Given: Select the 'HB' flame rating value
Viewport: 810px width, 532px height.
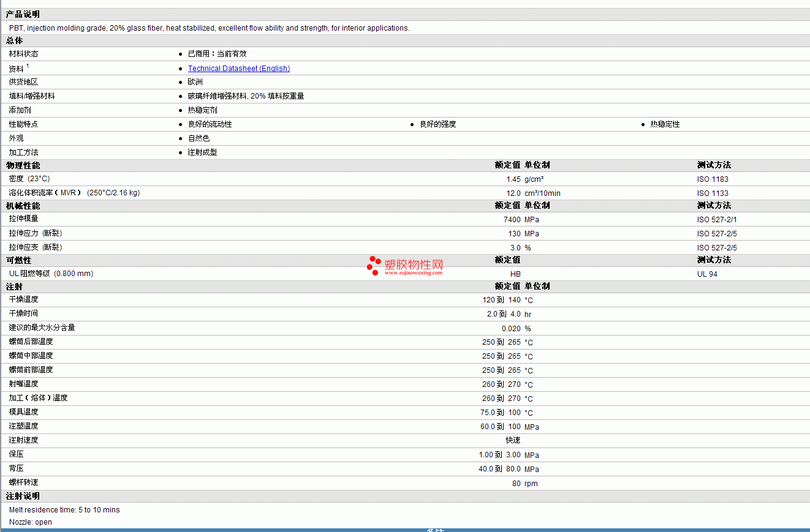Looking at the screenshot, I should coord(515,274).
